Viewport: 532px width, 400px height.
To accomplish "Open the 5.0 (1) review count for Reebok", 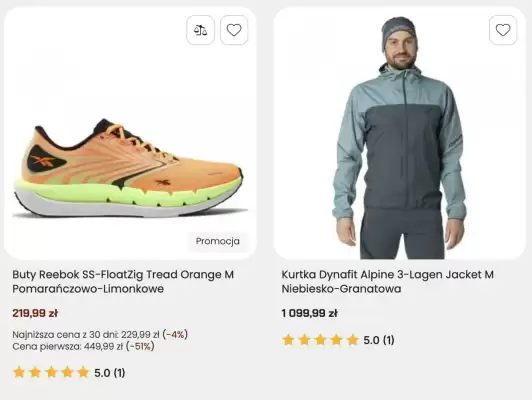I will point(110,373).
